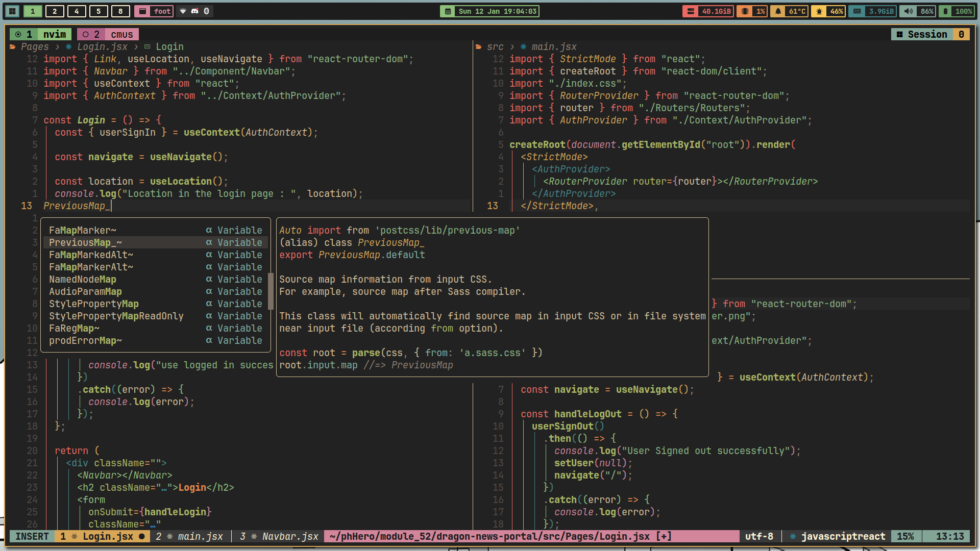Viewport: 980px width, 551px height.
Task: Switch to workspace 8
Action: point(120,11)
